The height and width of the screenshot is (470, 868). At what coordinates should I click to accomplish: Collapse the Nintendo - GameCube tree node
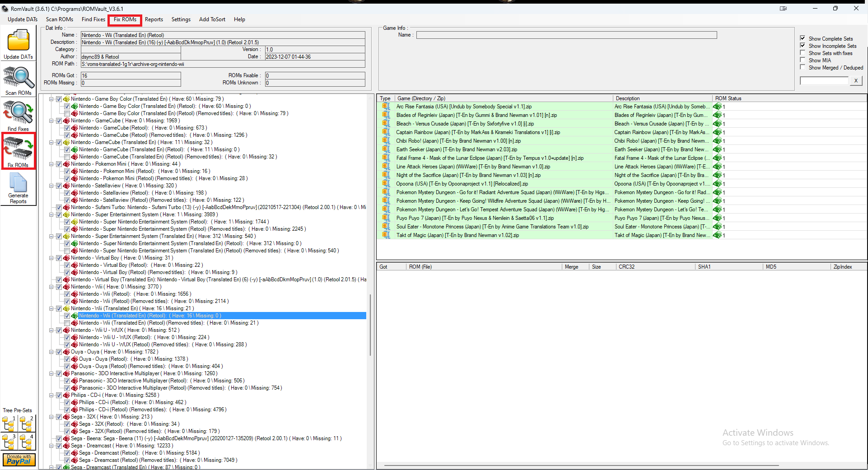[51, 121]
